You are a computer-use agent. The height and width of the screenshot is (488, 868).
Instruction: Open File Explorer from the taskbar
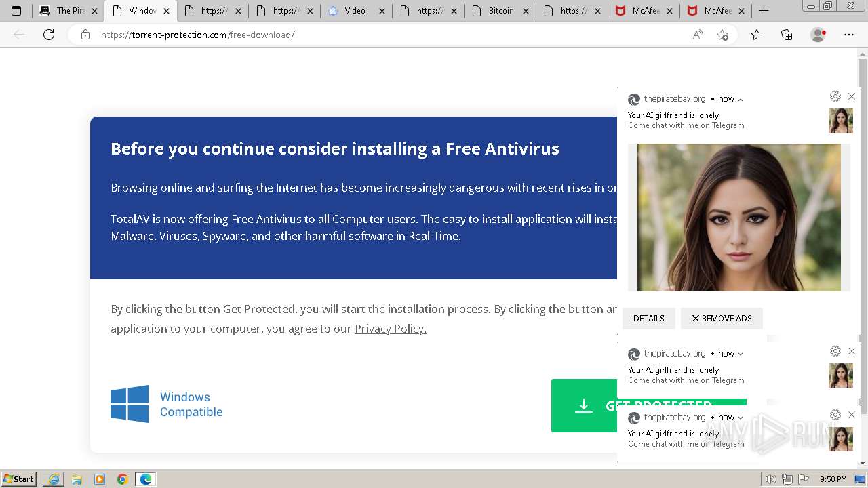77,479
